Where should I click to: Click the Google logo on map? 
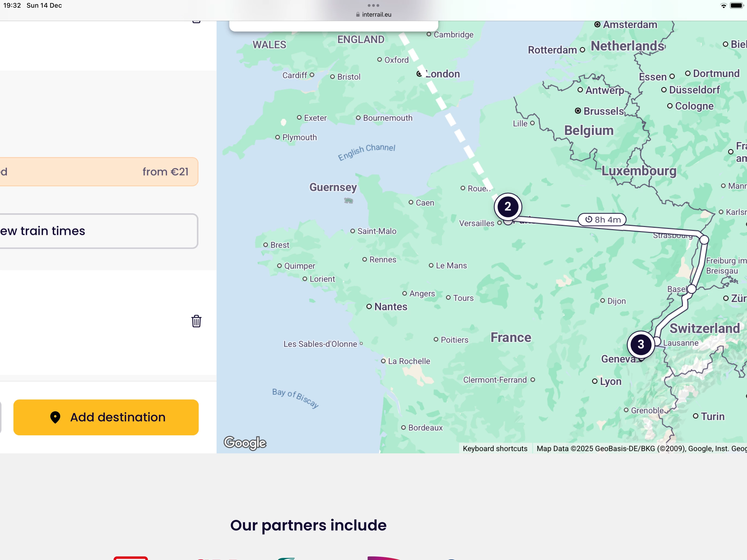coord(245,443)
